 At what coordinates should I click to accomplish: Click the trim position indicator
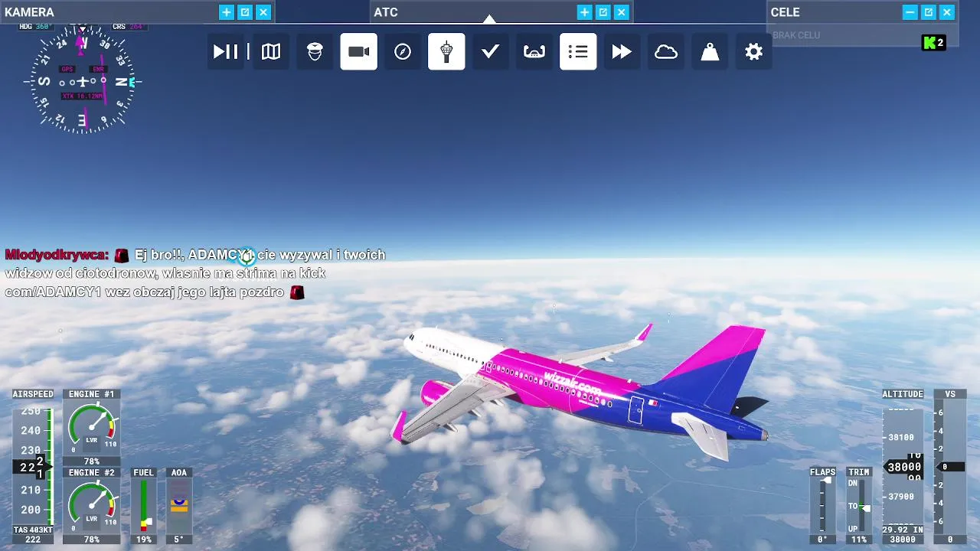point(859,506)
